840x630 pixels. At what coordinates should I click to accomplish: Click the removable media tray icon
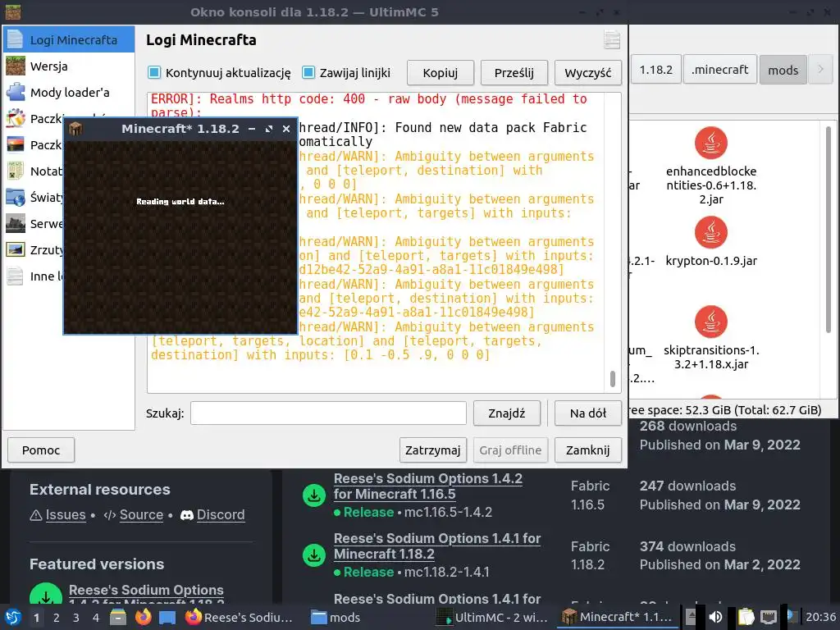(x=691, y=617)
